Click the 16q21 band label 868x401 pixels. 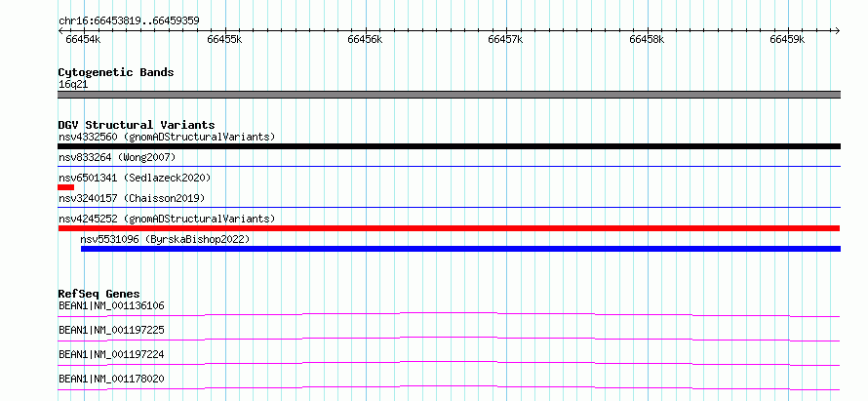73,85
